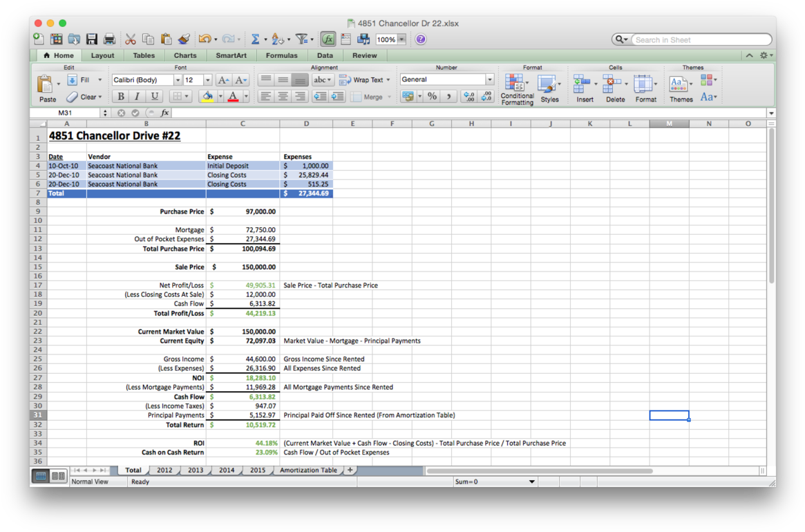Image resolution: width=805 pixels, height=532 pixels.
Task: Expand the General number format dropdown
Action: pos(489,80)
